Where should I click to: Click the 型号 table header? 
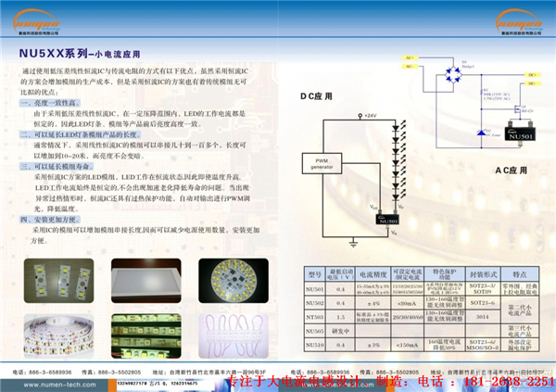314,274
